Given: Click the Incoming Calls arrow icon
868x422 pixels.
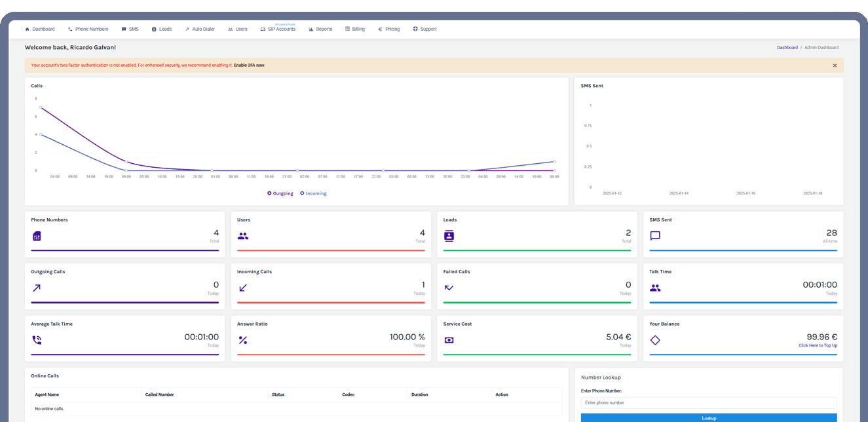Looking at the screenshot, I should (x=243, y=288).
